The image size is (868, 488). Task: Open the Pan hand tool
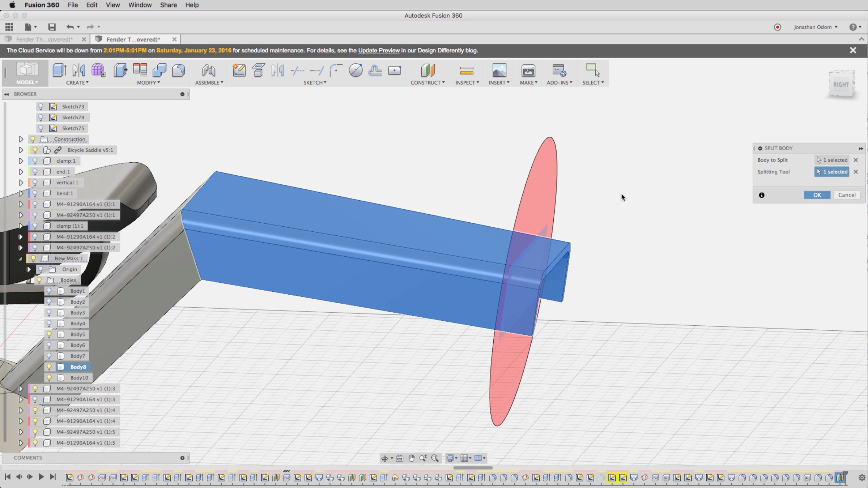(x=411, y=458)
